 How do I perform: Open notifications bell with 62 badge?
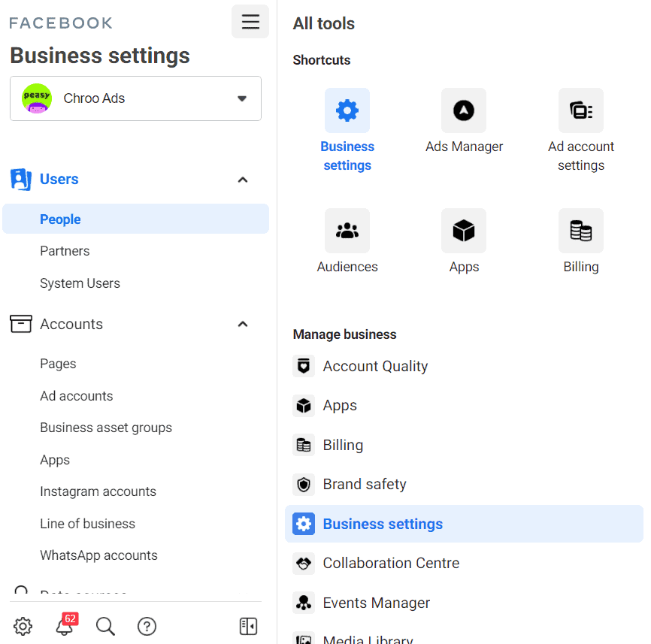pos(65,624)
